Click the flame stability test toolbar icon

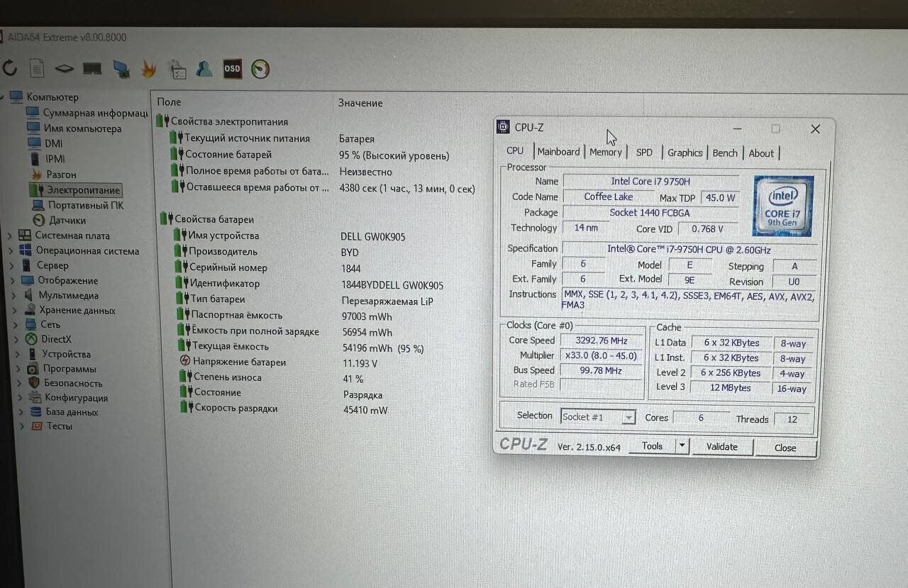(148, 69)
